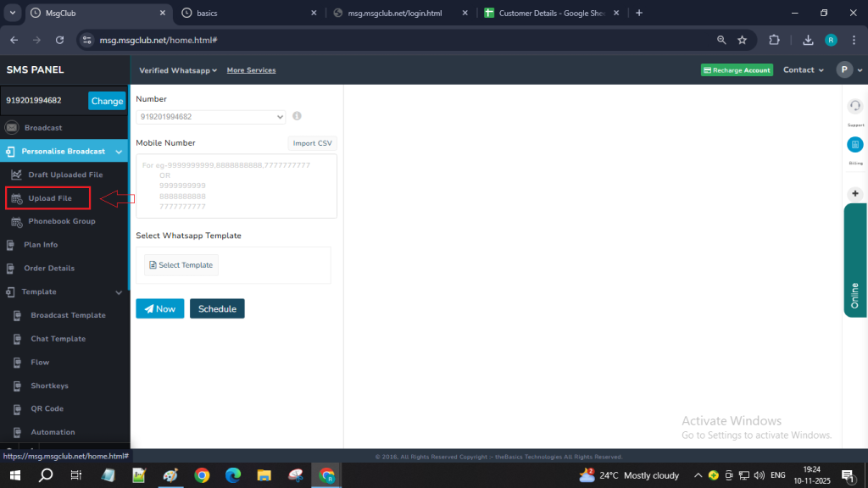Screen dimensions: 868x488
Task: Click the Recharge Account button
Action: pyautogui.click(x=737, y=70)
